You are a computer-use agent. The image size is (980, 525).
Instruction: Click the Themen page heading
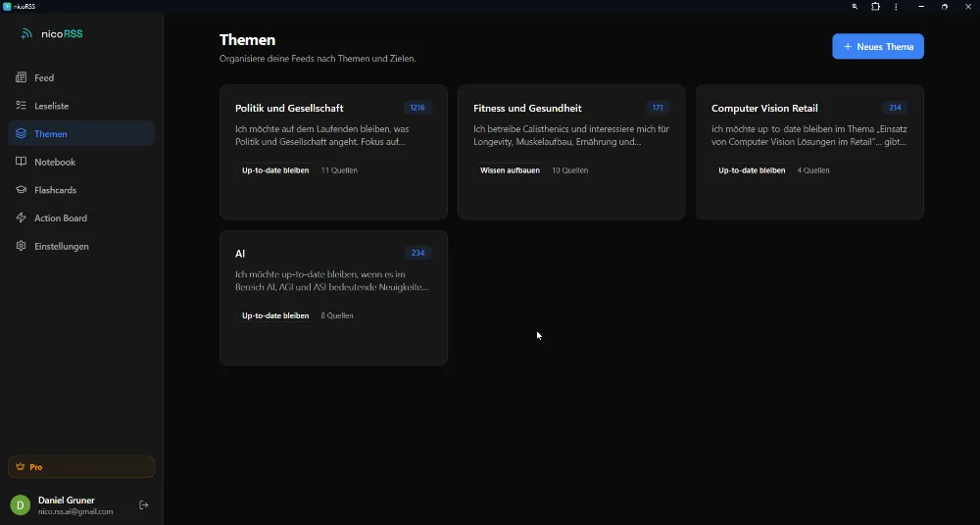(x=248, y=39)
